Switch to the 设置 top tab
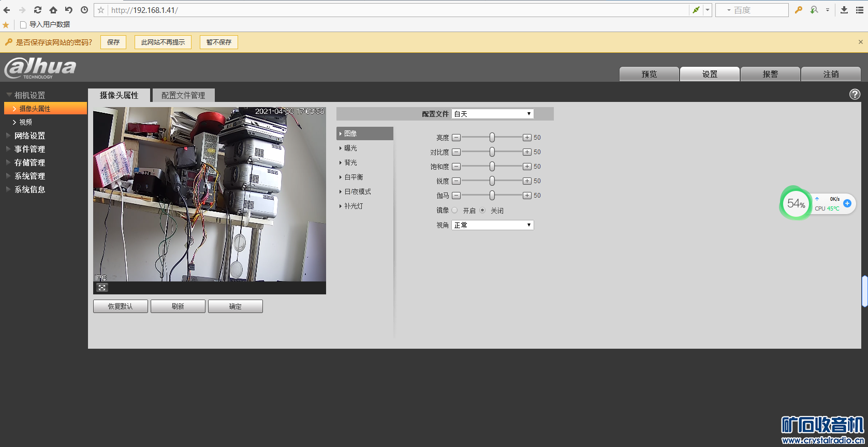 tap(710, 74)
